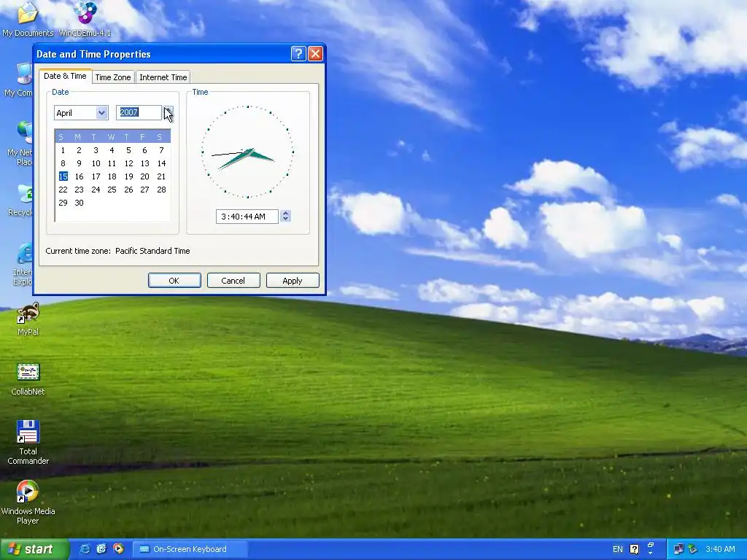Click the 3:40 AM taskbar clock
This screenshot has height=560, width=747.
(720, 549)
